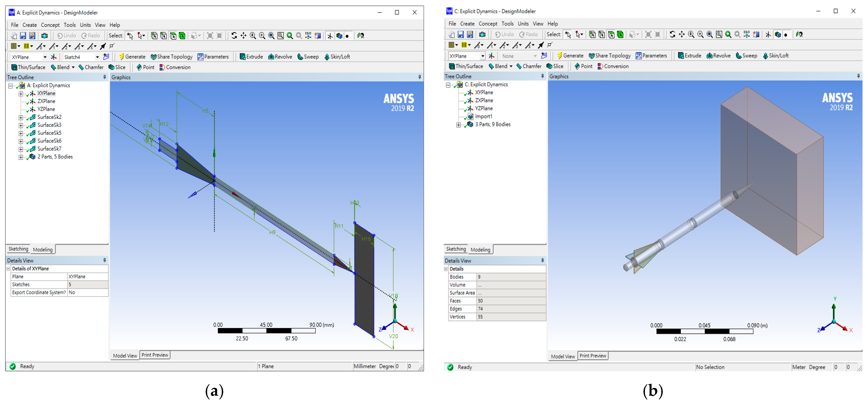Click Look At Face icon in right toolbar
Image resolution: width=868 pixels, height=405 pixels.
799,34
